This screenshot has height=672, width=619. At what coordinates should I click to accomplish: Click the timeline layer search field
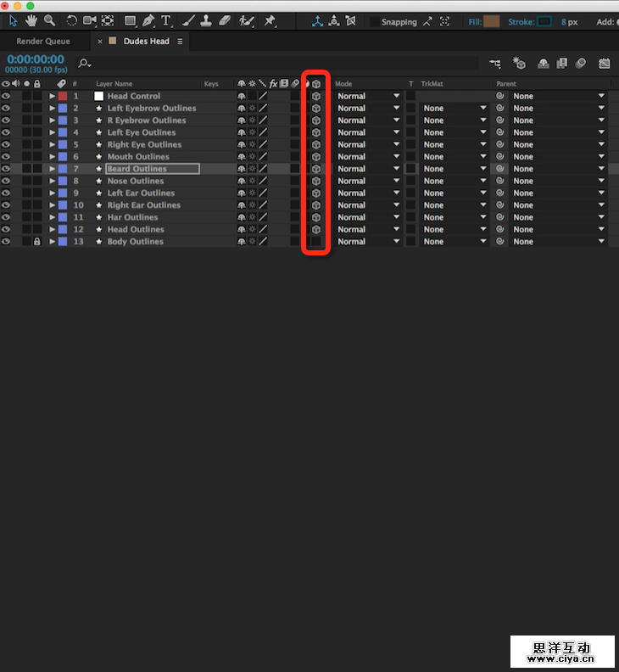coord(277,64)
